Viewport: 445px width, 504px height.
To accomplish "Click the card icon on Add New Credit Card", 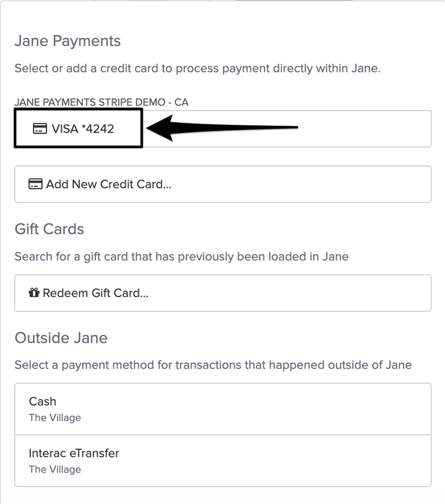I will pos(36,184).
